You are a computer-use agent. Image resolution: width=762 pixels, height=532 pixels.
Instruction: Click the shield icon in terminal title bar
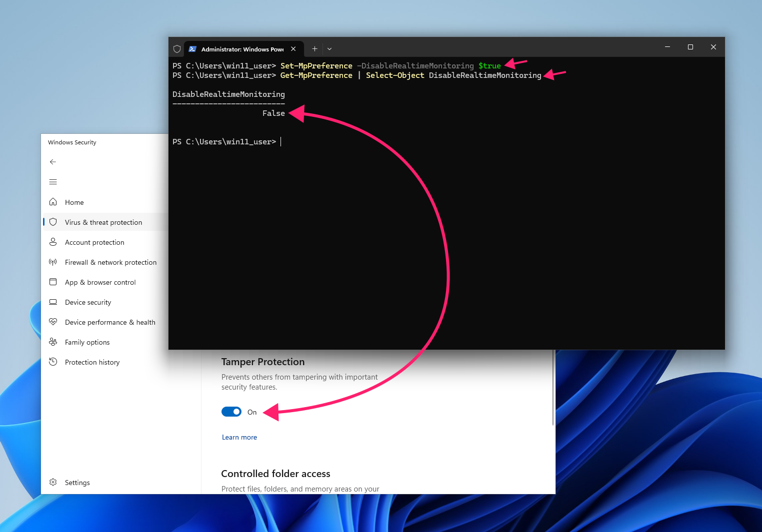177,49
